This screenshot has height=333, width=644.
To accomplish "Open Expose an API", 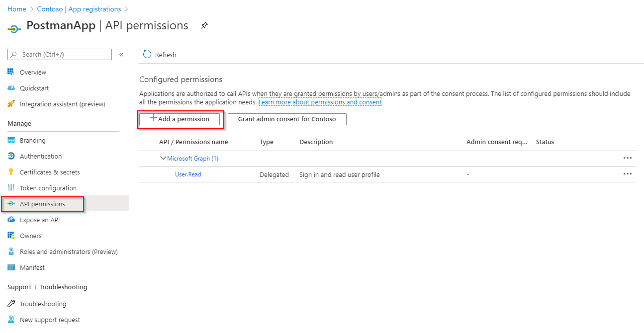I will 40,220.
